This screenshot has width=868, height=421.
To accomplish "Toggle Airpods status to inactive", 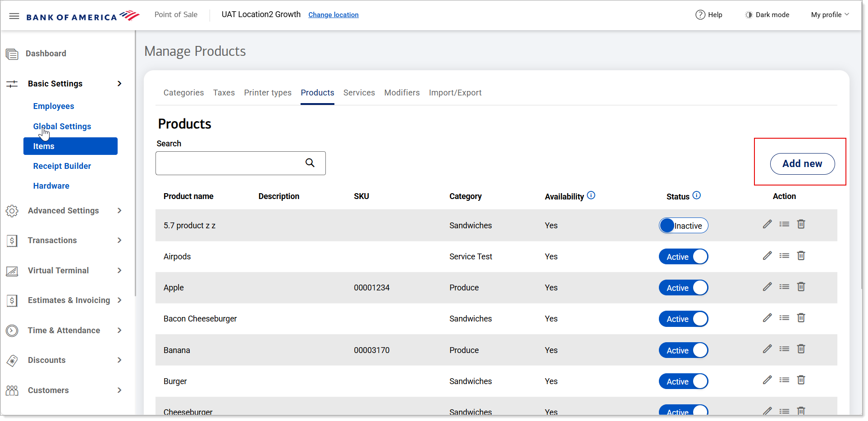I will point(683,257).
